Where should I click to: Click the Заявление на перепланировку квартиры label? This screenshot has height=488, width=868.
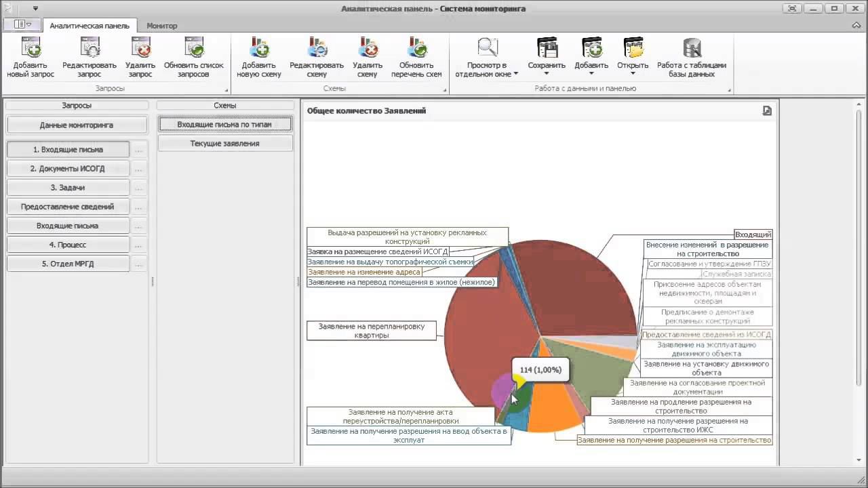(x=372, y=331)
